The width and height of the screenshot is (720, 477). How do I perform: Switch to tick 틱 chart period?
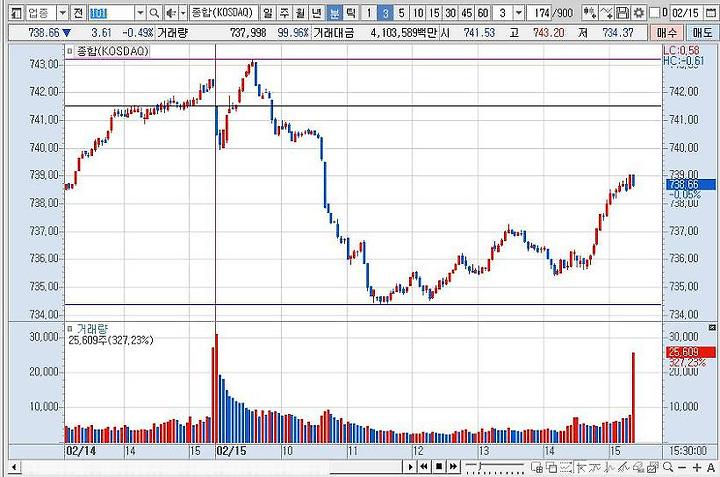pyautogui.click(x=350, y=13)
